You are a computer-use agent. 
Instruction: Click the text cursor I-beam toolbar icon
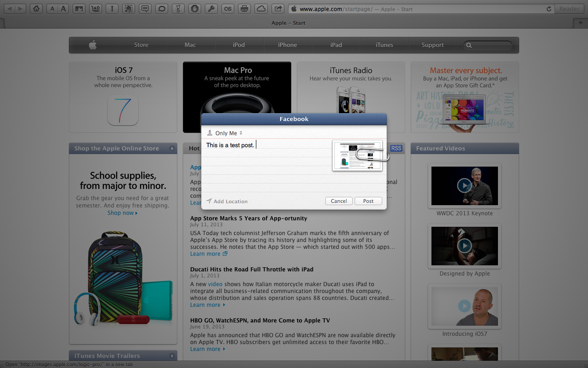coord(112,9)
